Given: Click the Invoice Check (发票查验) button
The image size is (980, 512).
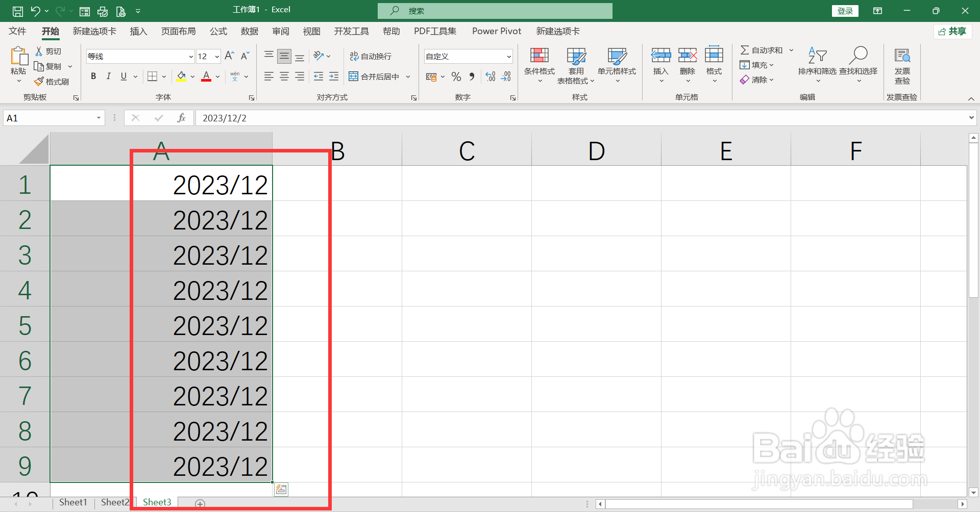Looking at the screenshot, I should pyautogui.click(x=902, y=66).
